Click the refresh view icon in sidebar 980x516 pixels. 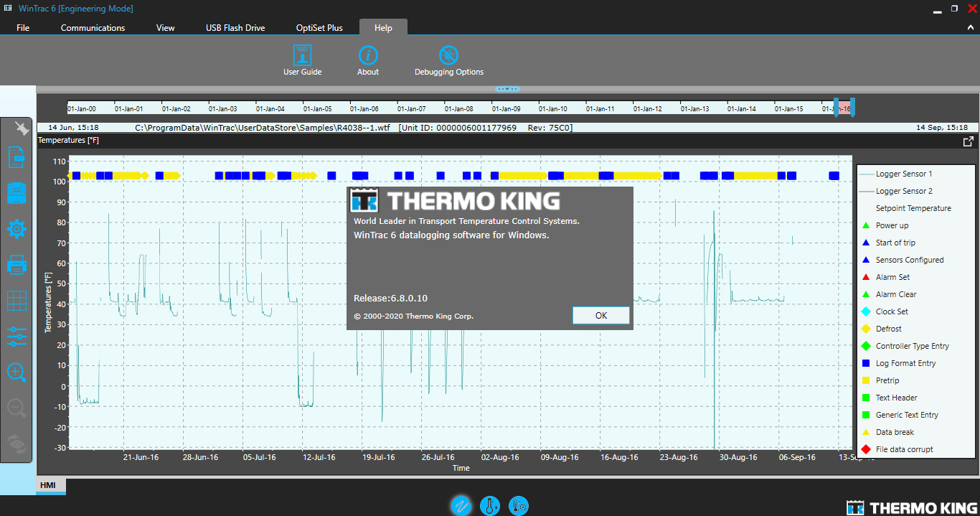coord(17,444)
